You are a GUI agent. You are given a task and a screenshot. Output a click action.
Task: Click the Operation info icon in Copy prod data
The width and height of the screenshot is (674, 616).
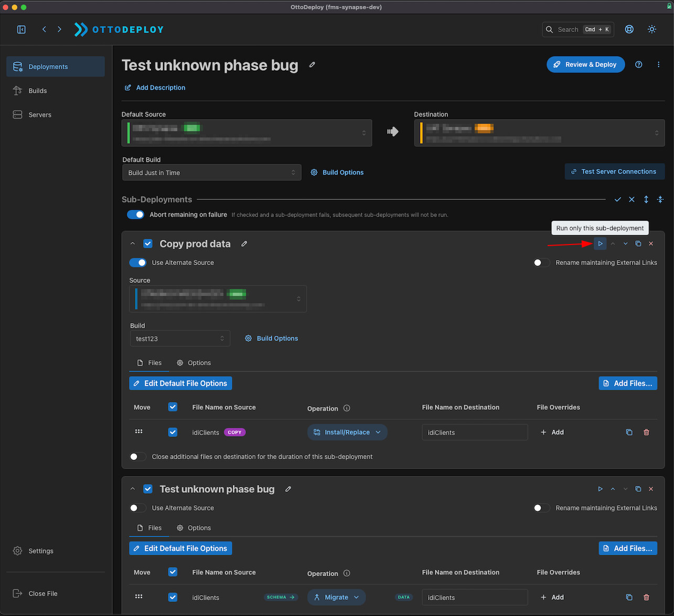click(x=347, y=408)
